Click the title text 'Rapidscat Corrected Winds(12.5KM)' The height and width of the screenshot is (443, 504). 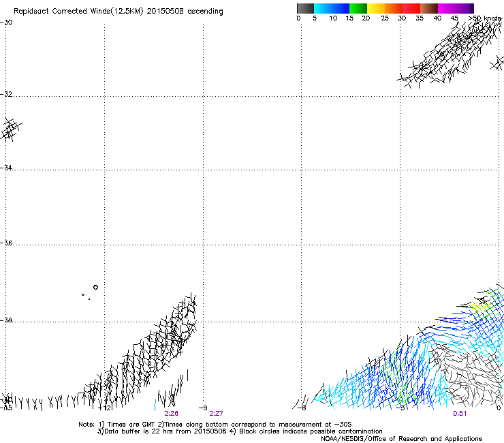pyautogui.click(x=78, y=12)
